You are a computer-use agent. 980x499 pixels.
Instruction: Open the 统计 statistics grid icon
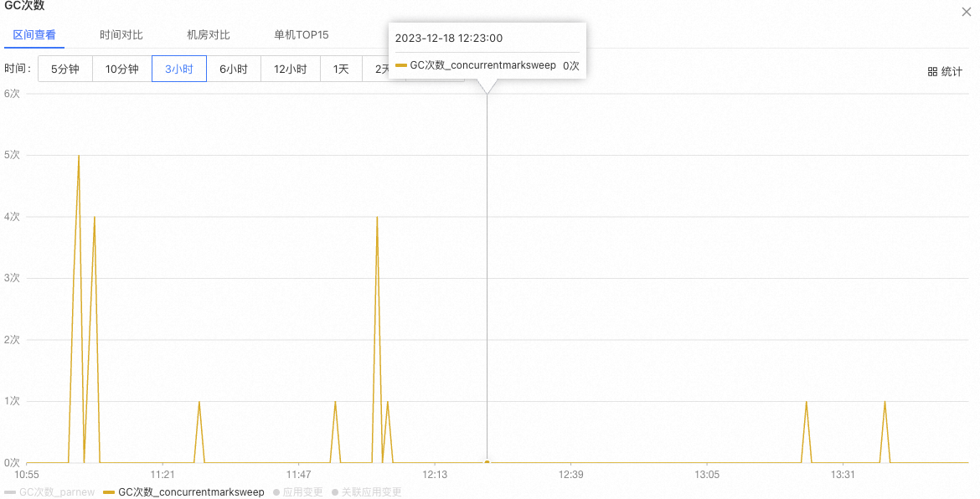pos(945,72)
